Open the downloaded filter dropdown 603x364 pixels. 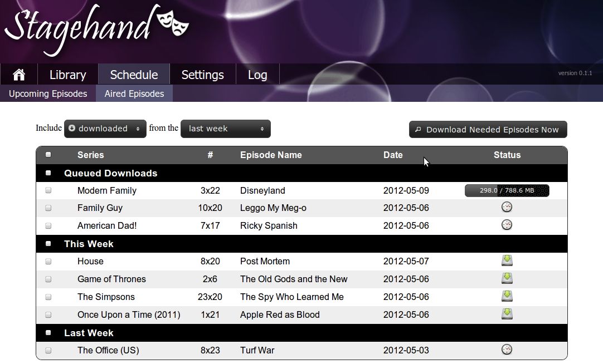(x=105, y=129)
